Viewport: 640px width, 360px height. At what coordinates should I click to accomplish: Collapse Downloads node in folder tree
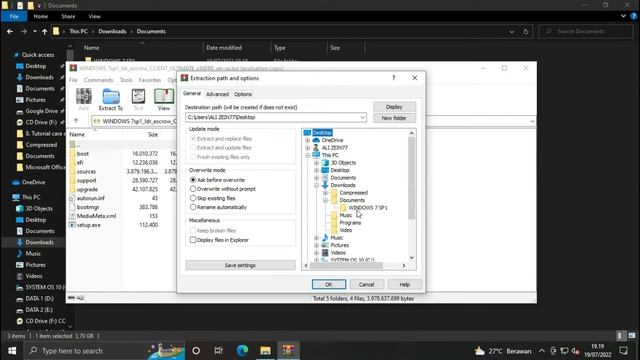316,185
